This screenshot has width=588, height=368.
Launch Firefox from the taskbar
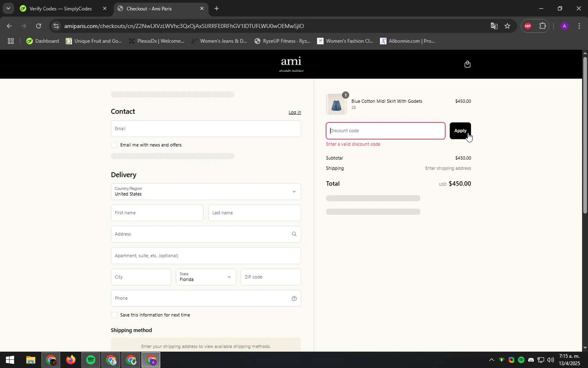(x=71, y=360)
